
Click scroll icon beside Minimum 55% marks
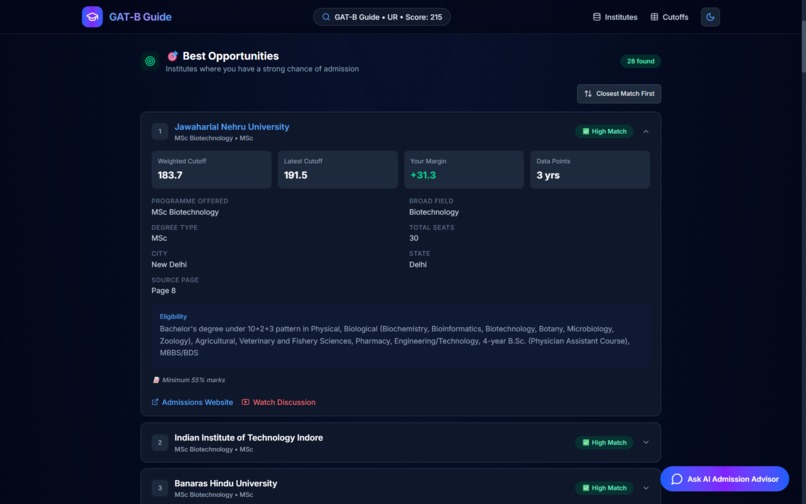[x=156, y=380]
